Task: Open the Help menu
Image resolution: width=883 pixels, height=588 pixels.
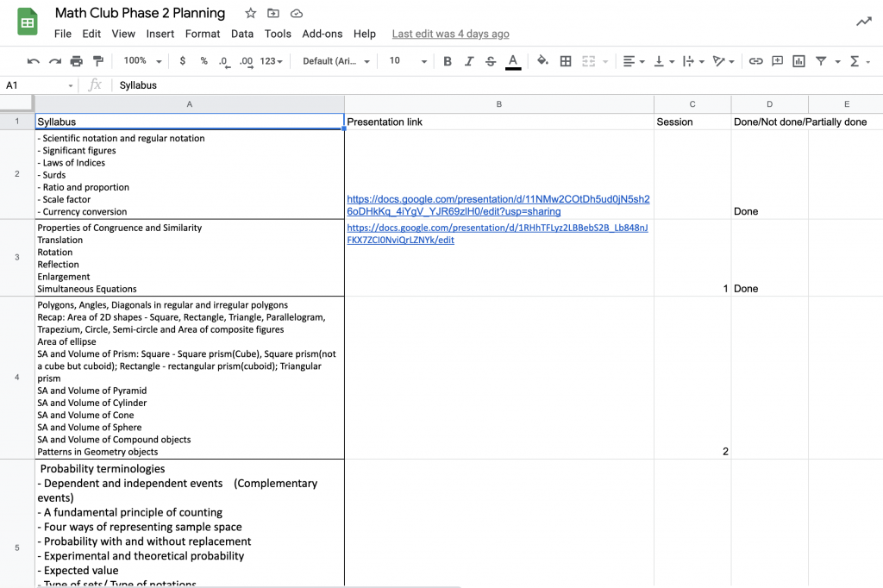Action: [x=365, y=34]
